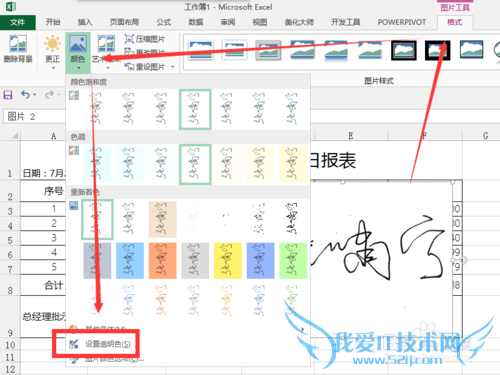The image size is (500, 375).
Task: Switch to the Insert (插入) tab
Action: pyautogui.click(x=85, y=22)
